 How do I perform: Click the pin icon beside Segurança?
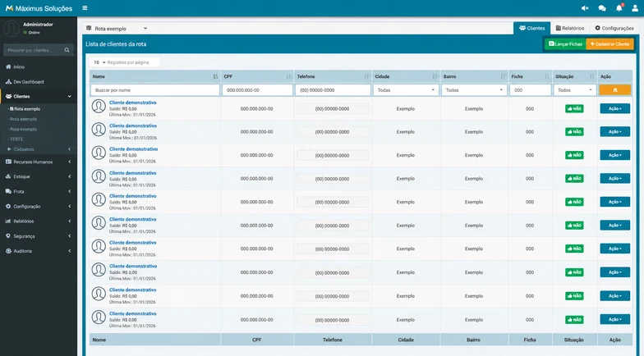tap(8, 236)
